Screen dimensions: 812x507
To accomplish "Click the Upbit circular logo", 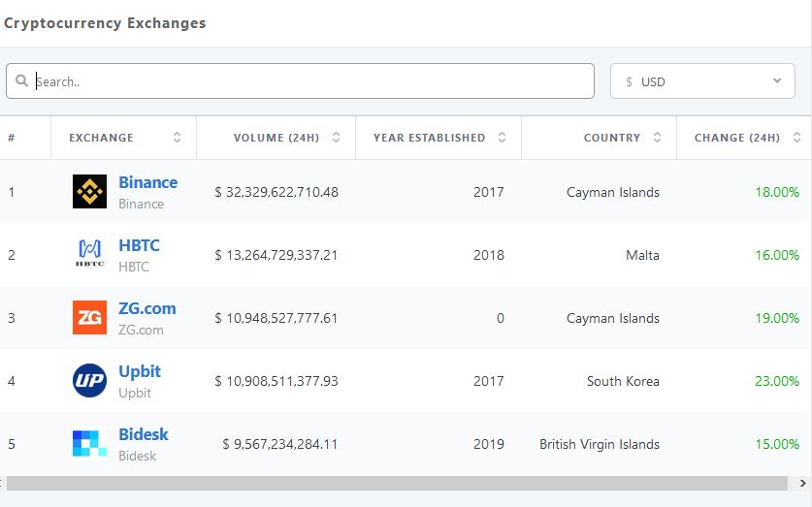I will pyautogui.click(x=89, y=380).
